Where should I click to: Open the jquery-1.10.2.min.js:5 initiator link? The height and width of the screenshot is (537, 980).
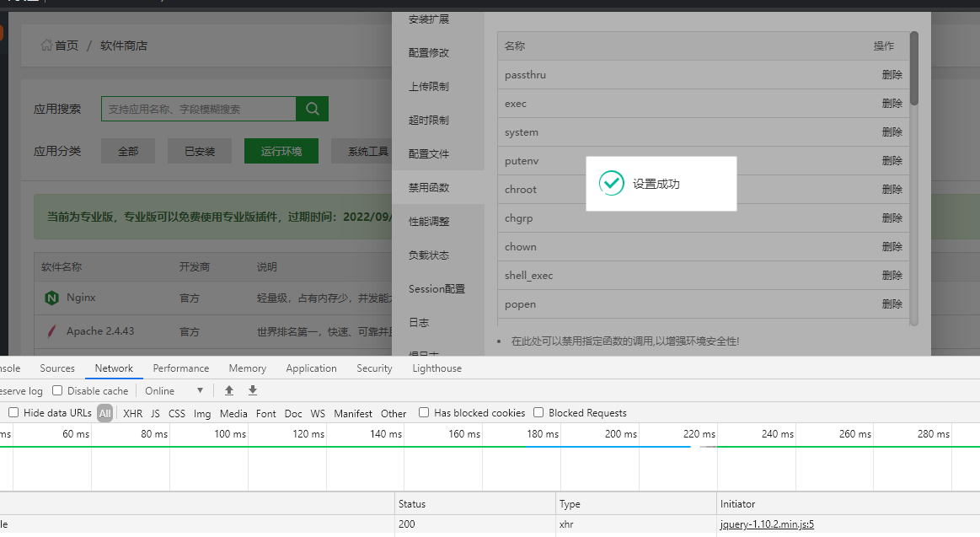click(767, 524)
